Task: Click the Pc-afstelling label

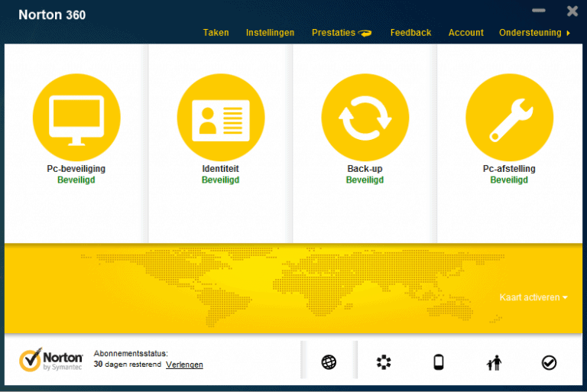Action: click(509, 168)
